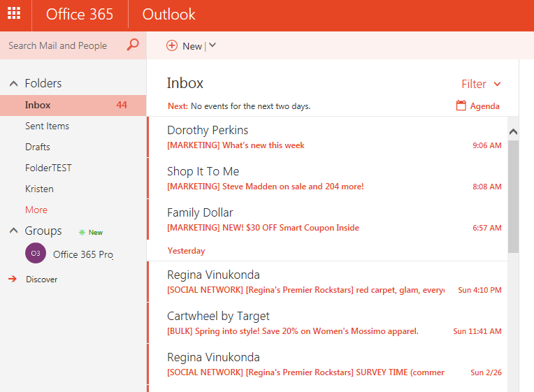This screenshot has width=534, height=392.
Task: Collapse the Groups section
Action: coord(13,231)
